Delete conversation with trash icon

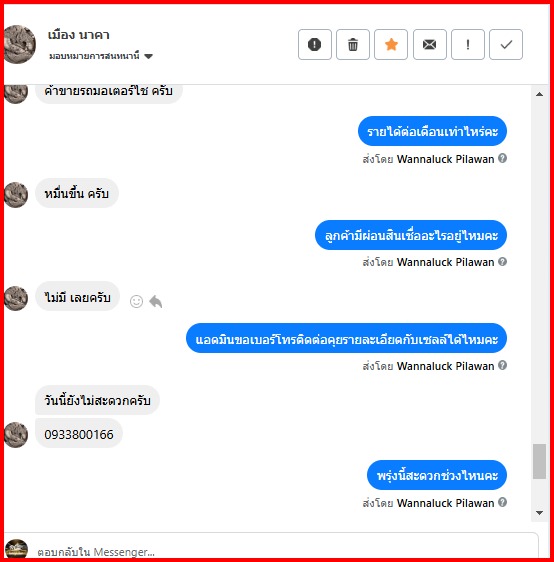point(353,44)
